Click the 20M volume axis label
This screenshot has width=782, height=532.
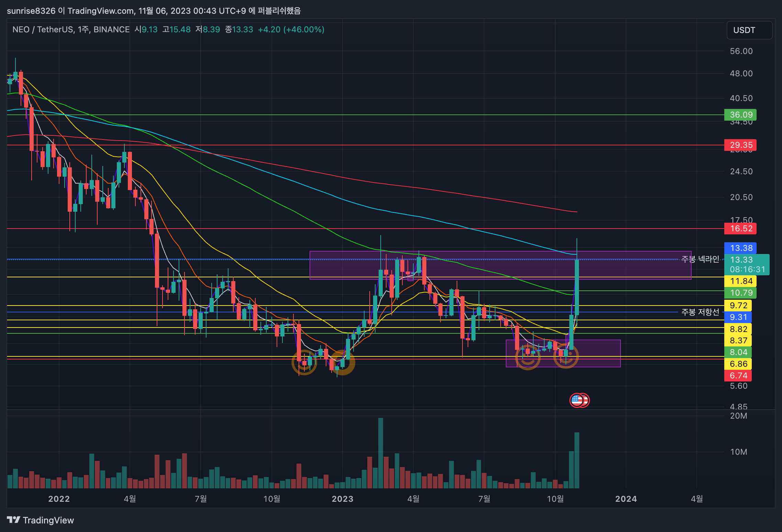point(739,416)
